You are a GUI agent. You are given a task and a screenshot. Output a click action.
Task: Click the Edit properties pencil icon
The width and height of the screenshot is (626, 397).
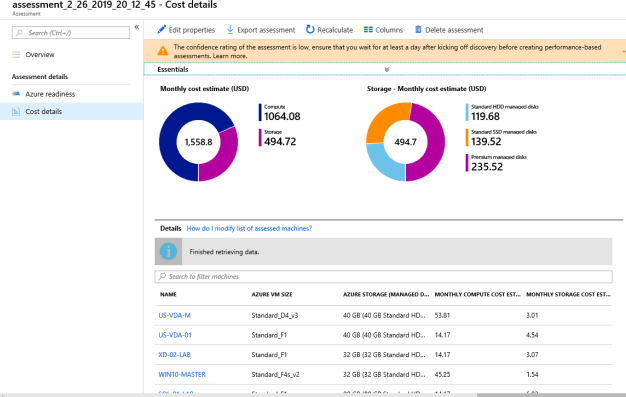coord(162,30)
